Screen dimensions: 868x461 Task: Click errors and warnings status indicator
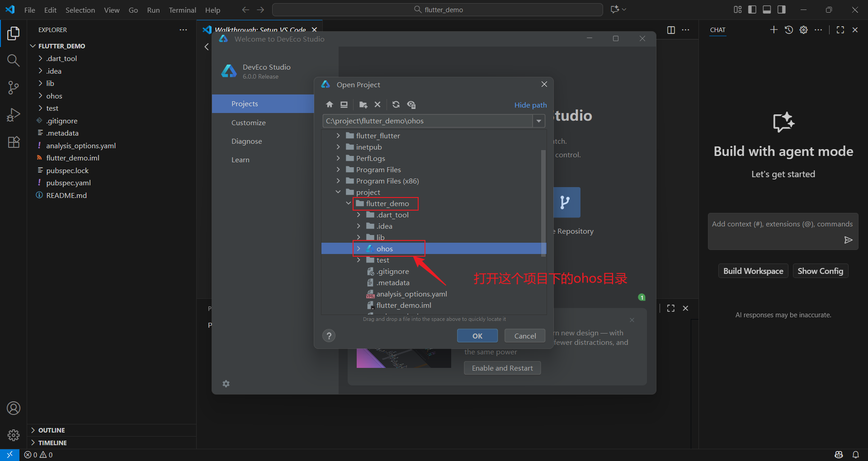point(38,455)
